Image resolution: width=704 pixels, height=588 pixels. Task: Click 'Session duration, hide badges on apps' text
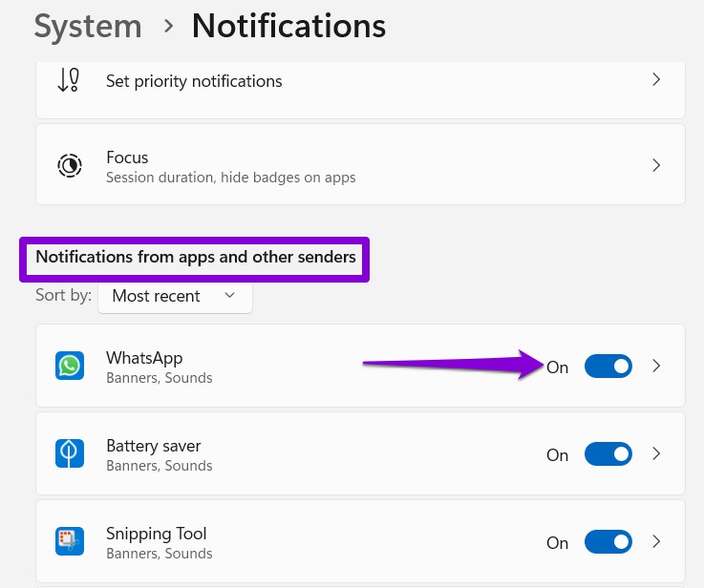click(231, 178)
